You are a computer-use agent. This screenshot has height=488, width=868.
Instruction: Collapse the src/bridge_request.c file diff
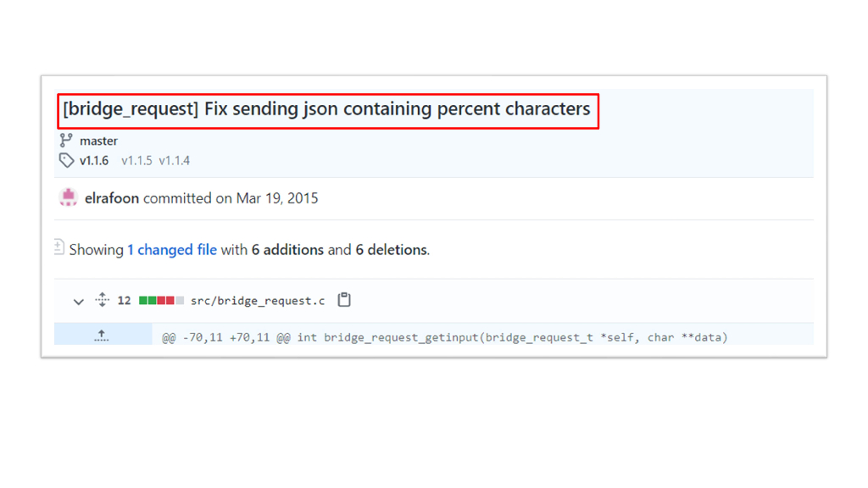pyautogui.click(x=79, y=301)
